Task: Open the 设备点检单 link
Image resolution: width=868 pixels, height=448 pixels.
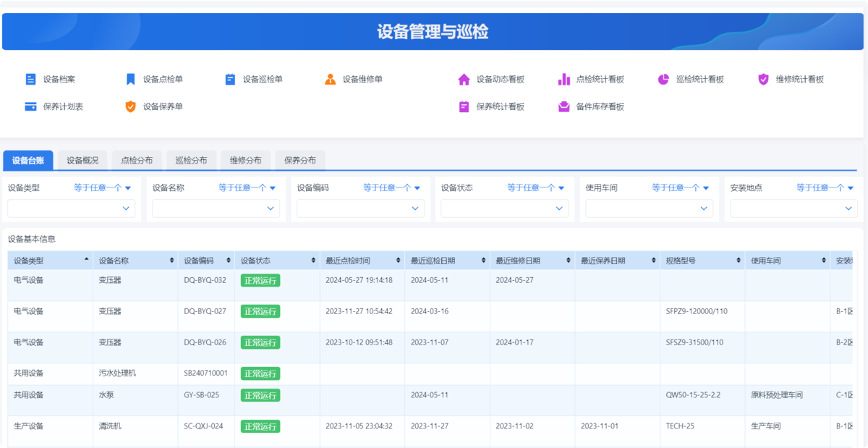Action: pyautogui.click(x=163, y=80)
